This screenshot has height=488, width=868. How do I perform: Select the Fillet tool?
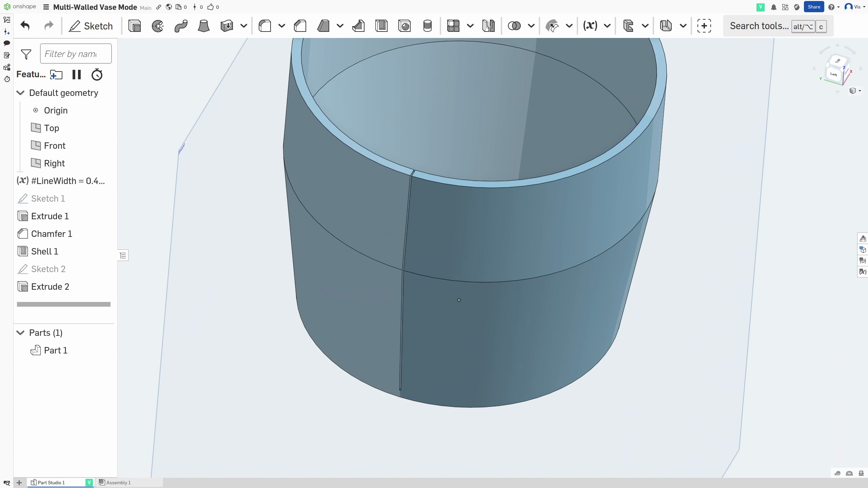265,26
